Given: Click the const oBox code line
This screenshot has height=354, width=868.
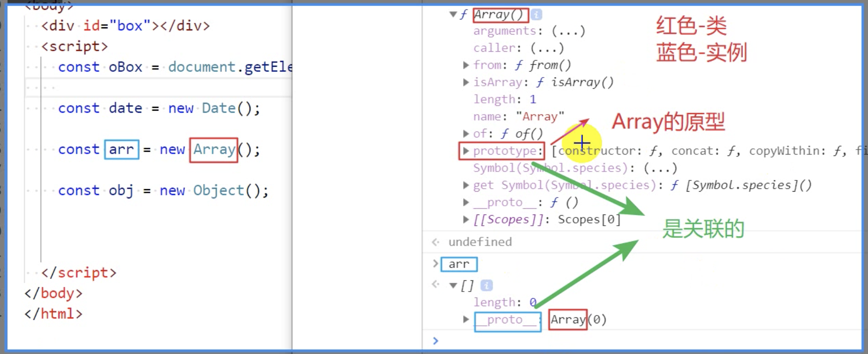Looking at the screenshot, I should (x=175, y=67).
